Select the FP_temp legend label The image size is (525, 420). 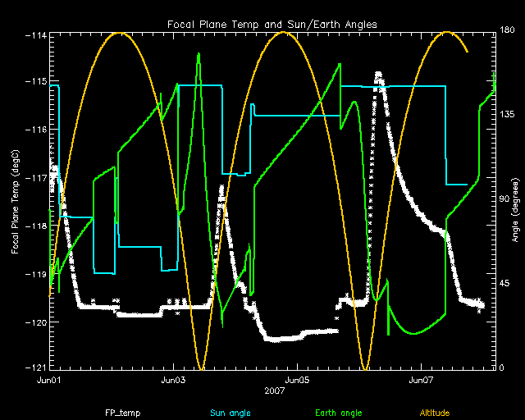click(121, 410)
